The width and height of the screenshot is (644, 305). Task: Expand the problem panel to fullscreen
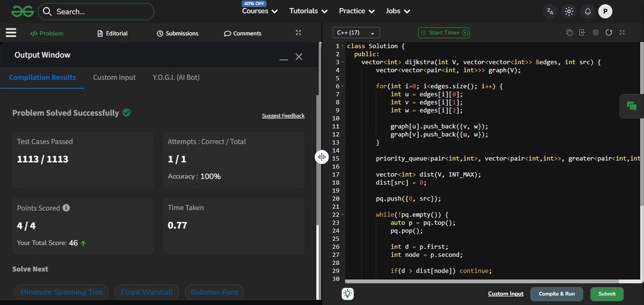coord(299,33)
